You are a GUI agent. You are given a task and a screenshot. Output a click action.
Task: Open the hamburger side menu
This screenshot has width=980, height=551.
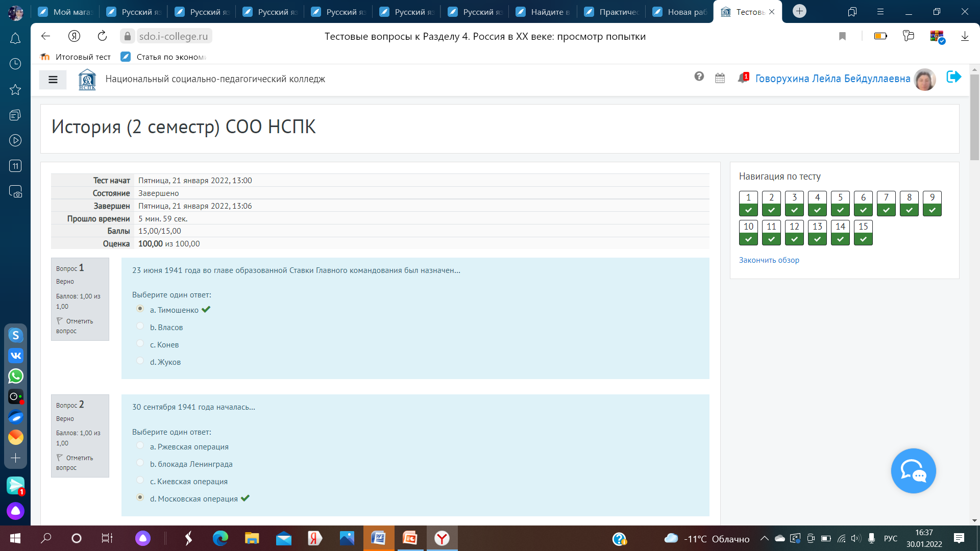[x=53, y=79]
